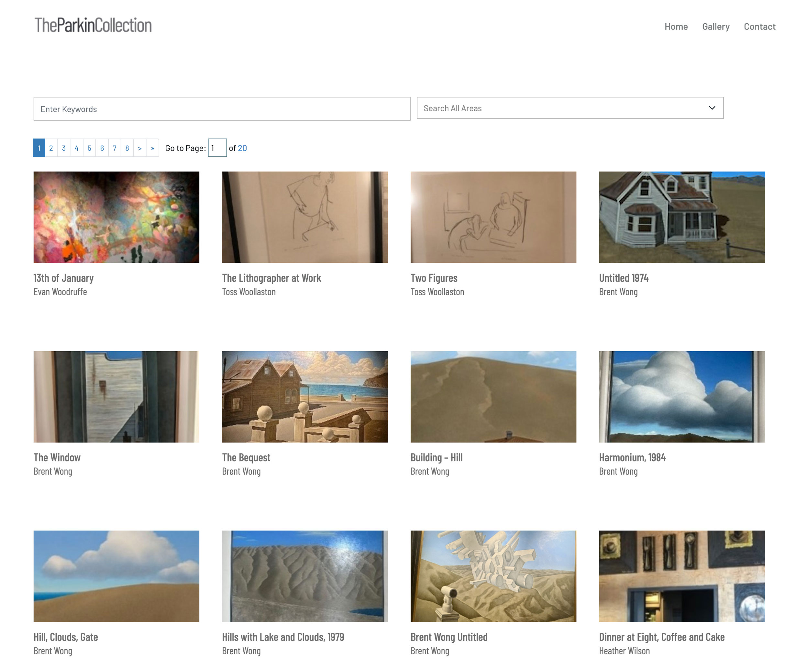Click Brent Wong under Building – Hill

[x=430, y=472]
